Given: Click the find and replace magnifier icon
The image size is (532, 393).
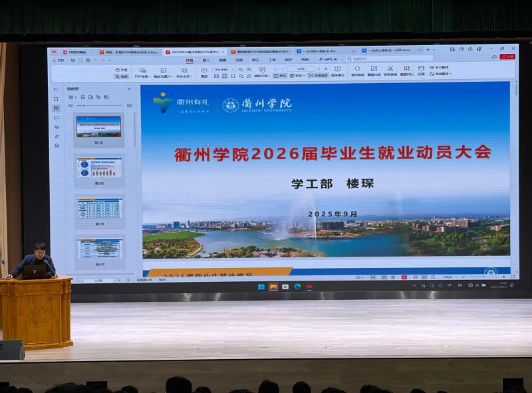Looking at the screenshot, I should click(x=358, y=69).
